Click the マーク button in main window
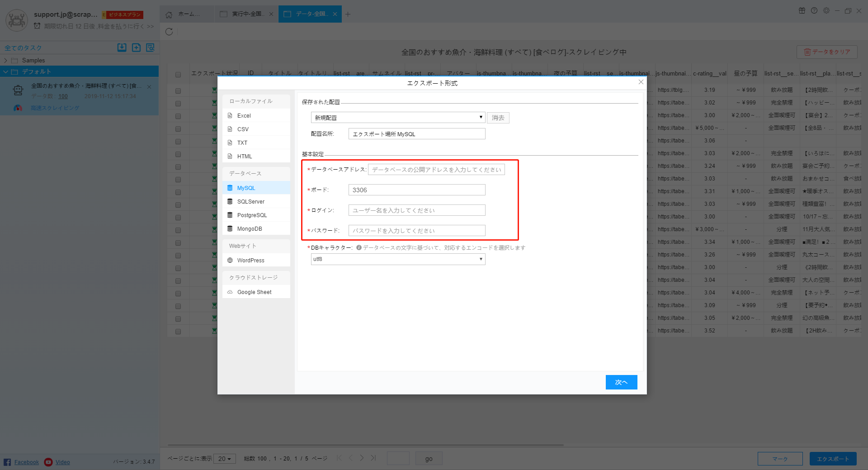 click(x=780, y=459)
